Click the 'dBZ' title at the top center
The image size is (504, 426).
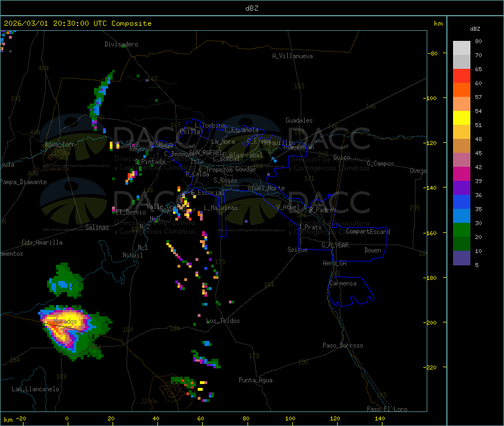click(251, 8)
